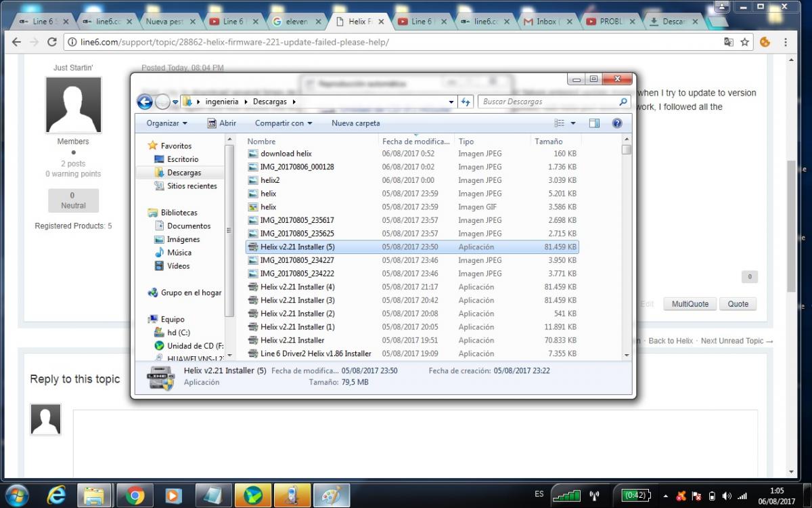The height and width of the screenshot is (508, 812).
Task: Open the Compartir con dropdown
Action: pyautogui.click(x=284, y=123)
